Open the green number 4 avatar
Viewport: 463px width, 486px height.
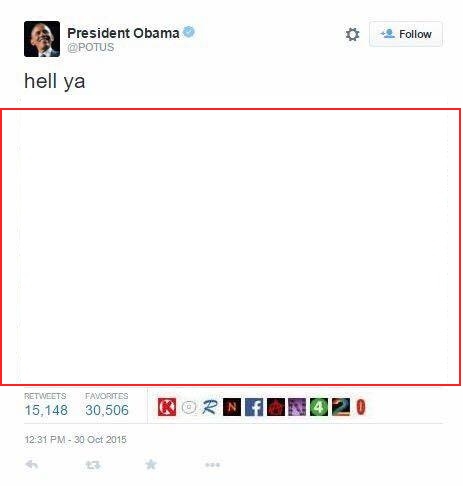(319, 407)
